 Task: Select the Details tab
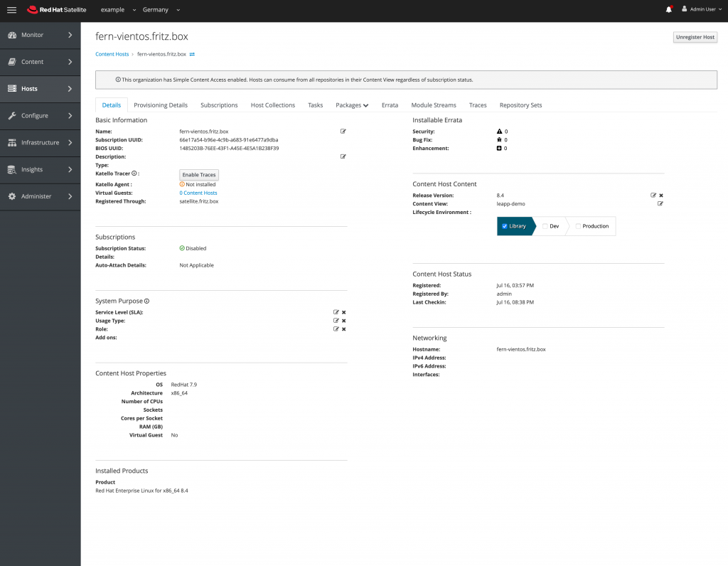[112, 105]
